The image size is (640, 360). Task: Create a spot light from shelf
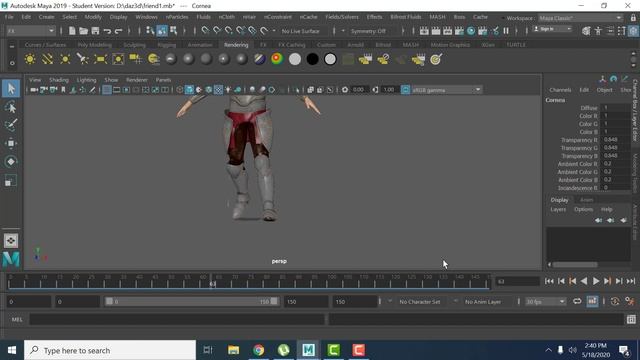(x=83, y=59)
